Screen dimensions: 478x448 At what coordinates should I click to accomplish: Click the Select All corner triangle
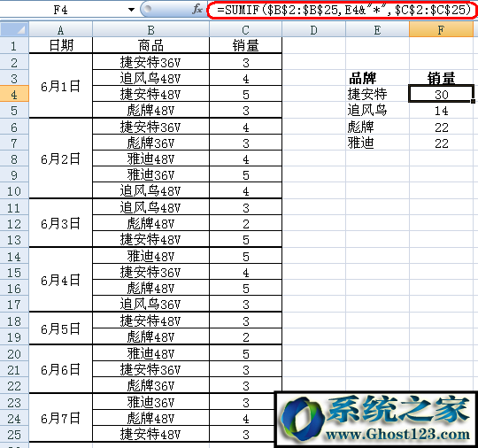[15, 29]
